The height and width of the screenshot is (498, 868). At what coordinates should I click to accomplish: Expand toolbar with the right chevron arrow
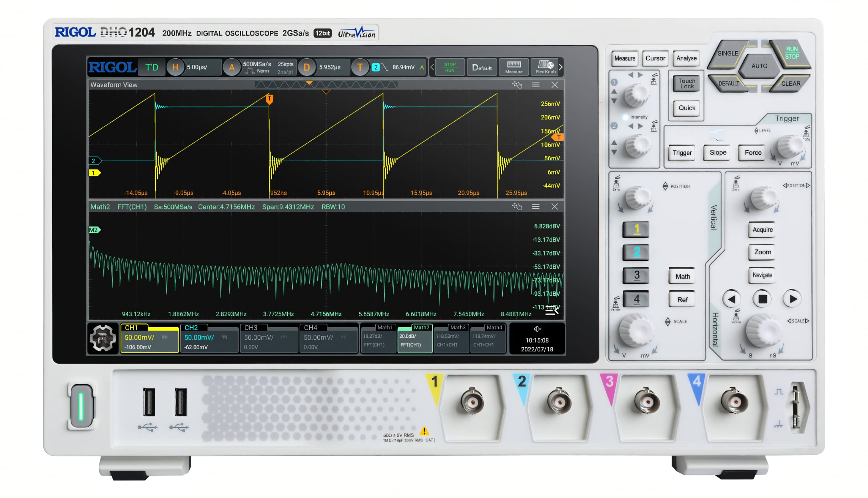pyautogui.click(x=561, y=67)
